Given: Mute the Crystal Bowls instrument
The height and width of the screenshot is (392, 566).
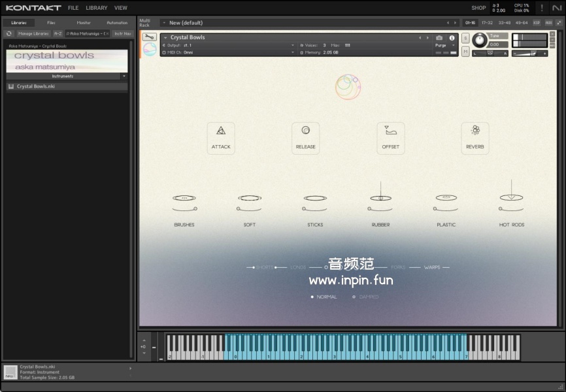Looking at the screenshot, I should click(465, 52).
